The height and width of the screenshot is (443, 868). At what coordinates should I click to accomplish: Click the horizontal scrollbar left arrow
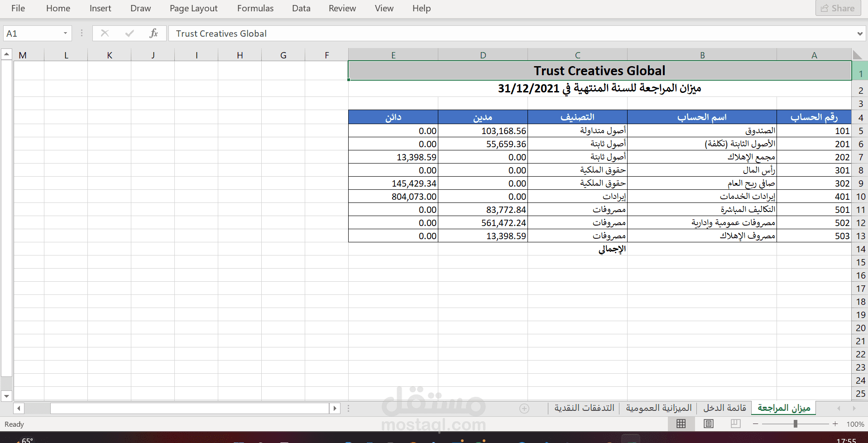tap(19, 409)
